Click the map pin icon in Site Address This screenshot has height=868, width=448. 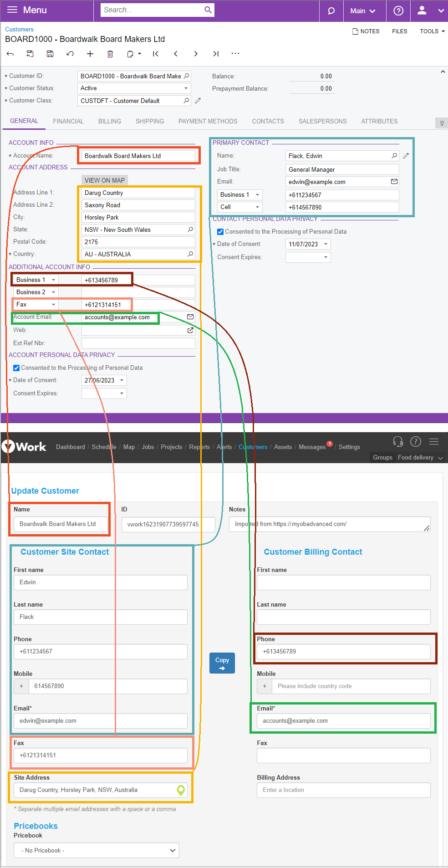[x=181, y=790]
